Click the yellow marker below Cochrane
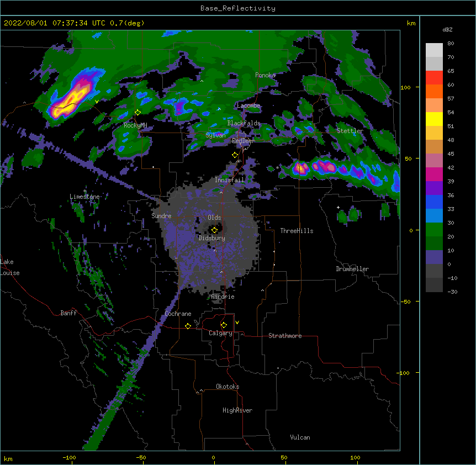Viewport: 476px width, 465px height. point(188,326)
